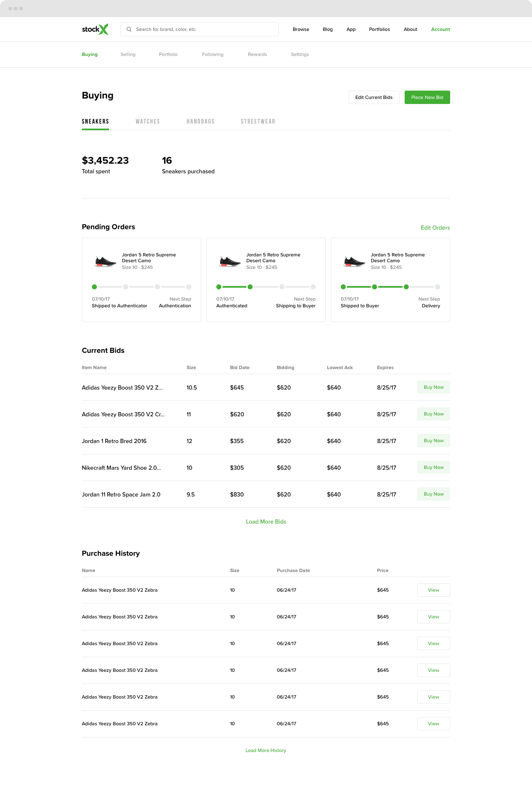Click the Load More Bids link
The height and width of the screenshot is (785, 532).
coord(266,522)
